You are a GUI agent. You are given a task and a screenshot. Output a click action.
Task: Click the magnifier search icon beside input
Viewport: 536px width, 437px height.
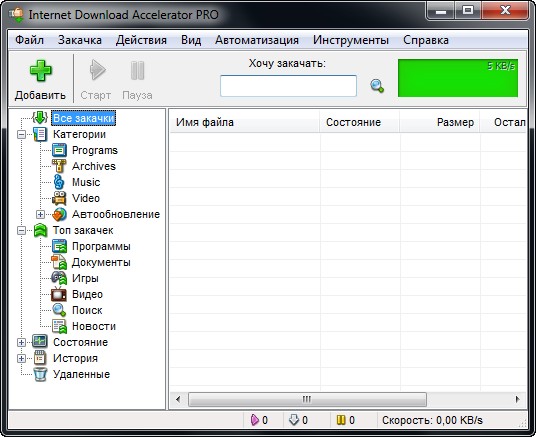tap(377, 86)
